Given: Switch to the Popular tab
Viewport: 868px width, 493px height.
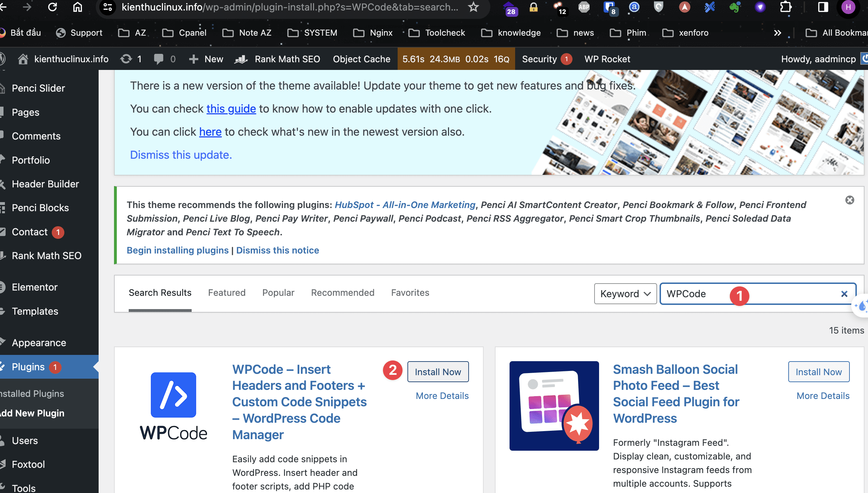Looking at the screenshot, I should click(278, 293).
